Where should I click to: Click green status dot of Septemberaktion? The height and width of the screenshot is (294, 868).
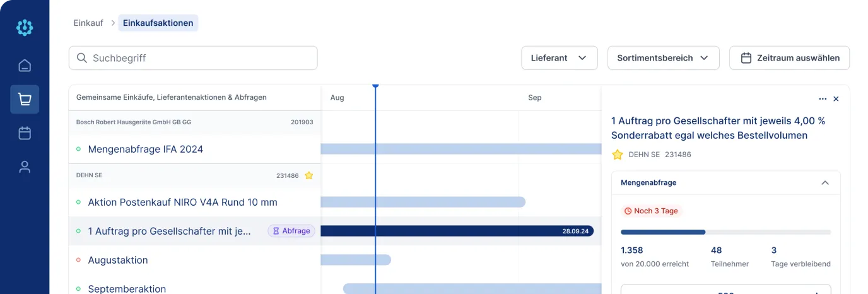click(x=78, y=289)
